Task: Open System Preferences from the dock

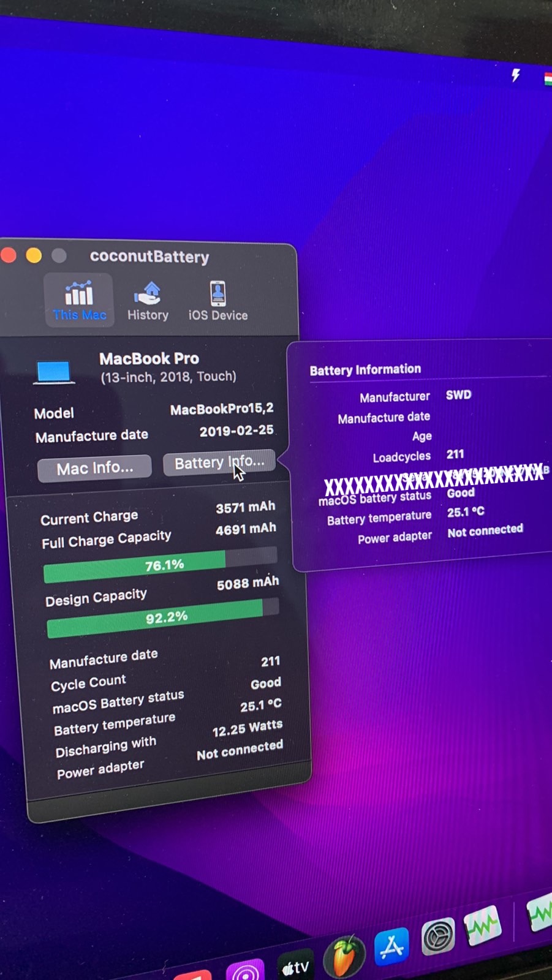Action: [438, 936]
